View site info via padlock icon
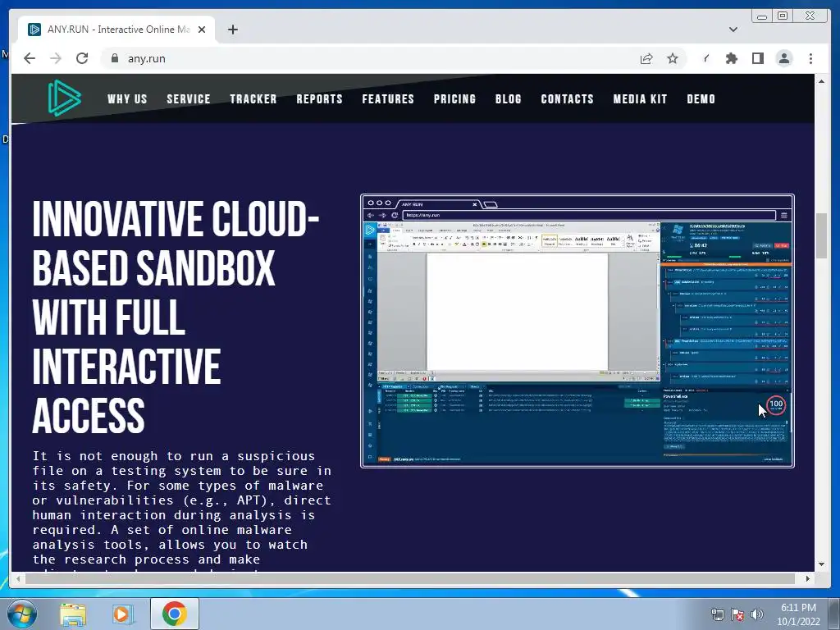The image size is (840, 630). tap(115, 58)
